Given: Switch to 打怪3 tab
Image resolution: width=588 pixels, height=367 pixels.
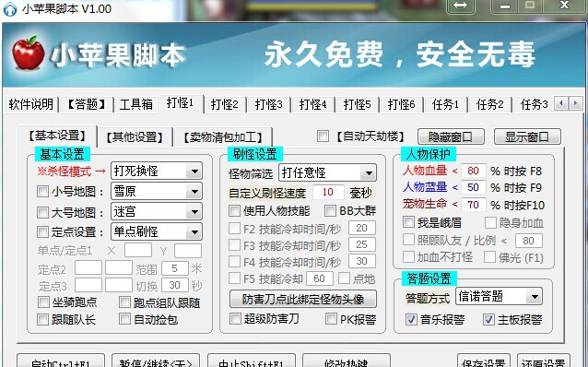Looking at the screenshot, I should (268, 104).
